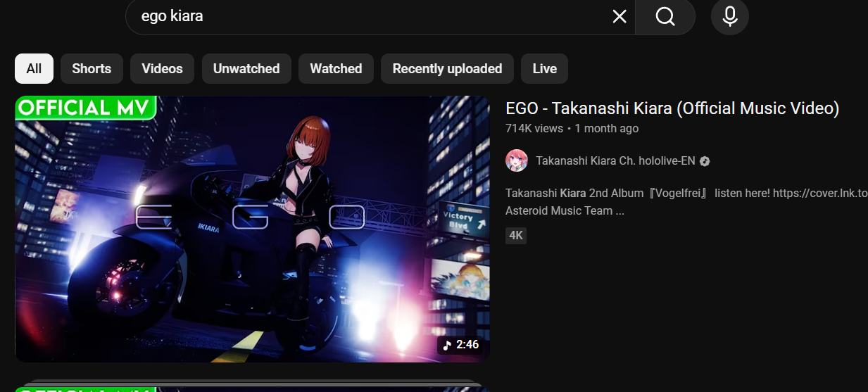The height and width of the screenshot is (392, 868).
Task: Filter results by Shorts
Action: coord(92,68)
